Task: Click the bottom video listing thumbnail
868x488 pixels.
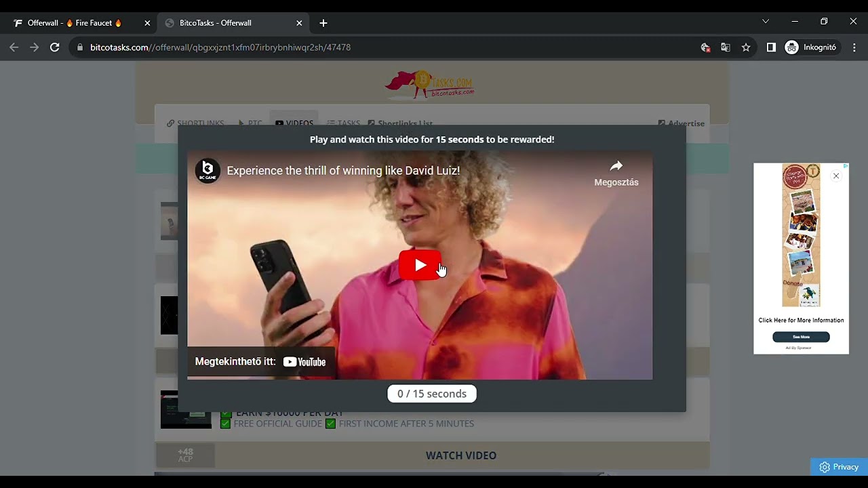Action: pos(186,409)
